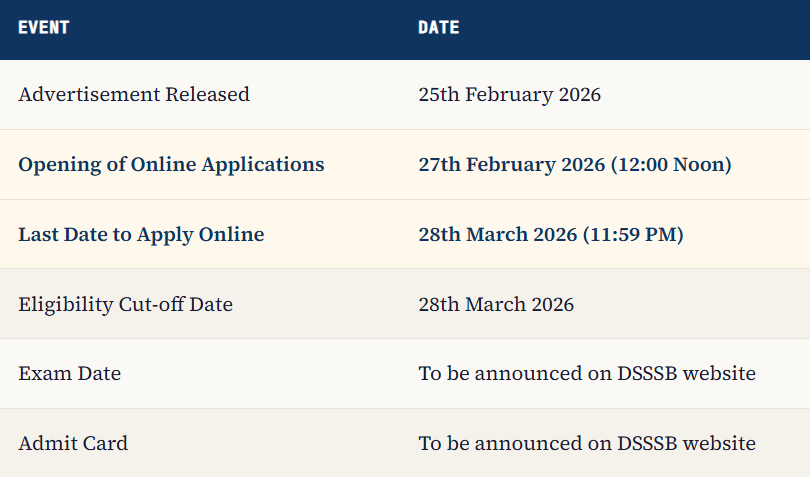Click the Eligibility Cut-off row's 28th March 2026
Image resolution: width=810 pixels, height=477 pixels.
point(496,304)
